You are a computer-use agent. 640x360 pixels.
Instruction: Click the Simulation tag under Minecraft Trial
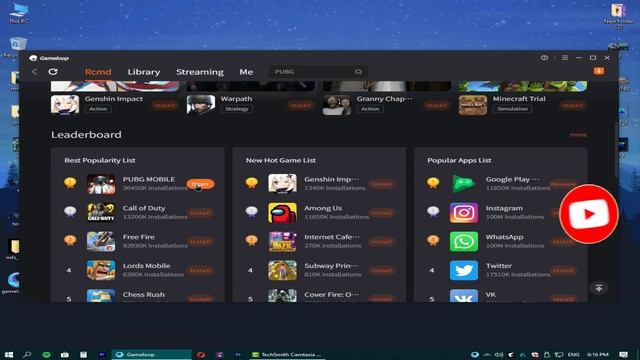512,109
